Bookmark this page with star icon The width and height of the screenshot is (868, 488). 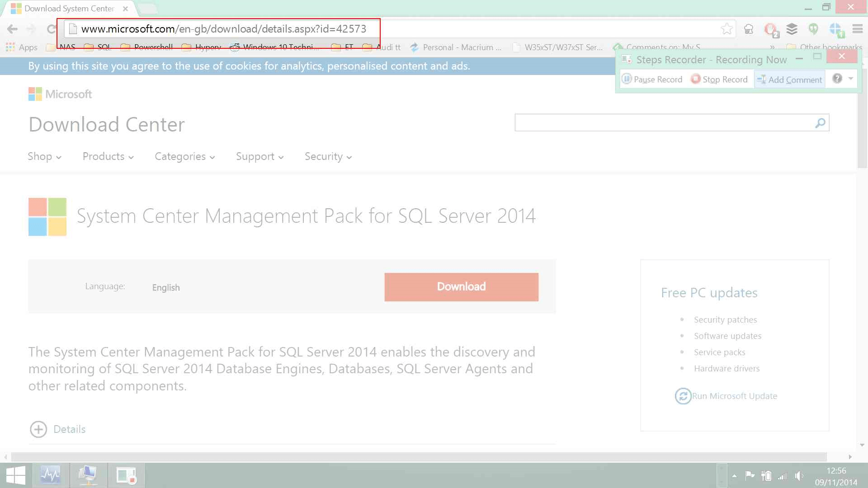[726, 29]
